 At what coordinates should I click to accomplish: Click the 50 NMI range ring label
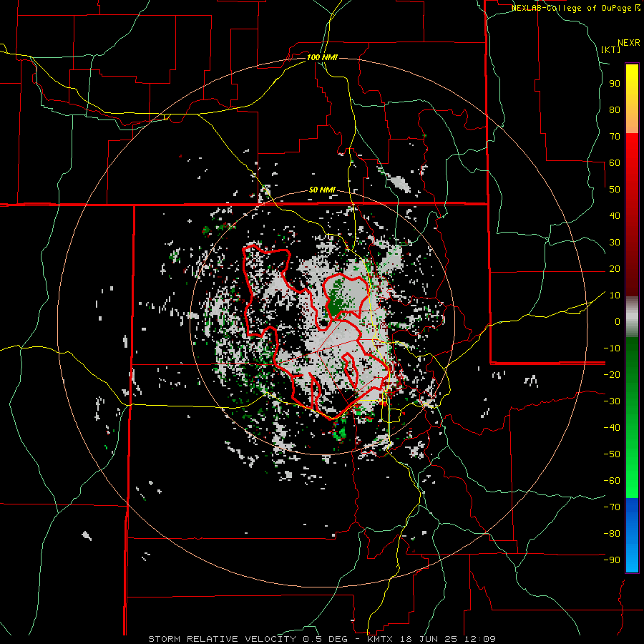point(322,190)
